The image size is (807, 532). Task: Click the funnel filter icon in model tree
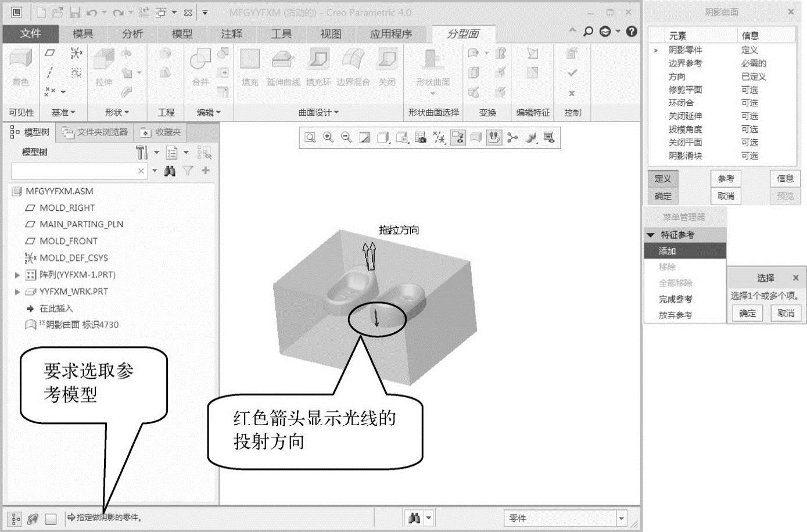188,171
